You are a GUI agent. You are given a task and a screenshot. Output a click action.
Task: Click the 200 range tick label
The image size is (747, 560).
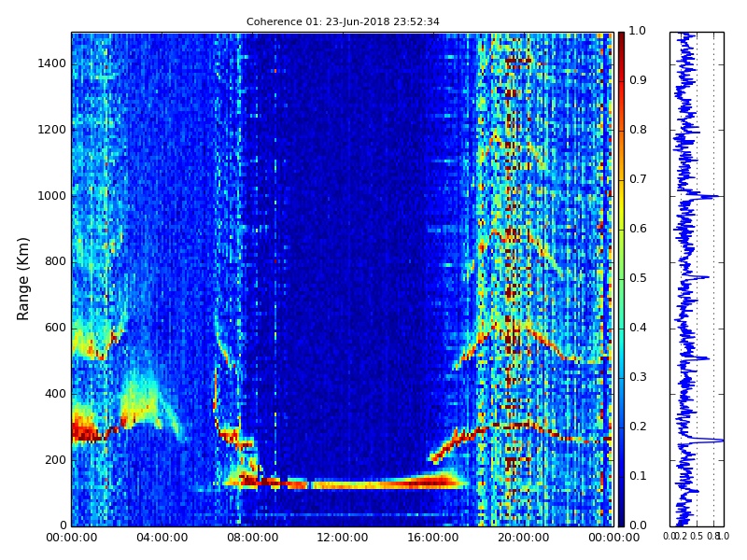[x=56, y=460]
